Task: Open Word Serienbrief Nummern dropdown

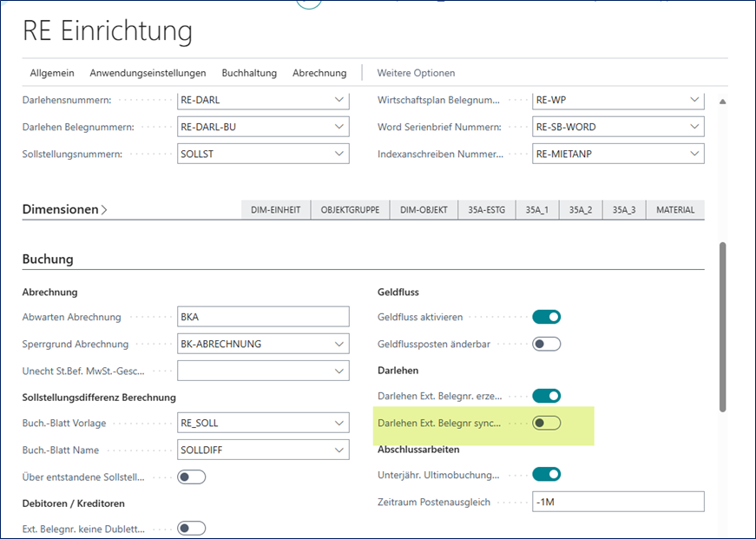Action: click(x=694, y=127)
